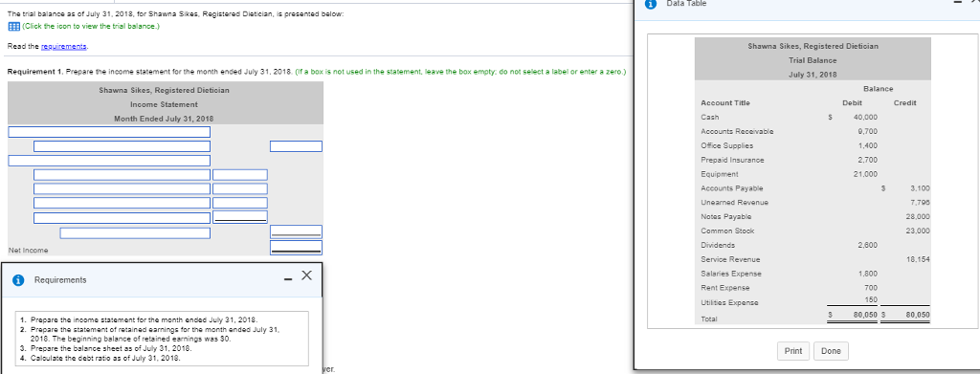Click 'Equipment' account title
The image size is (980, 374).
click(720, 174)
